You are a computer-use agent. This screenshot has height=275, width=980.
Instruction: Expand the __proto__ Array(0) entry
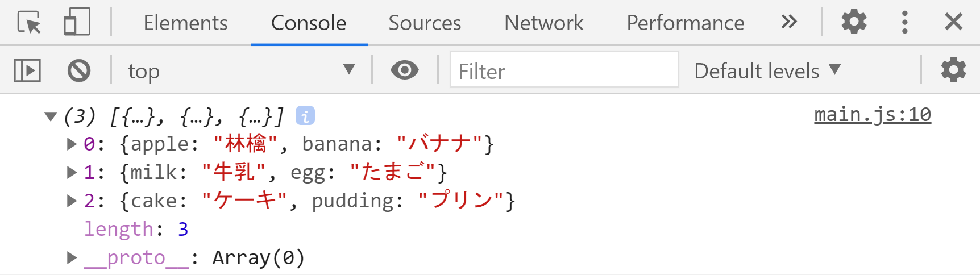(72, 257)
